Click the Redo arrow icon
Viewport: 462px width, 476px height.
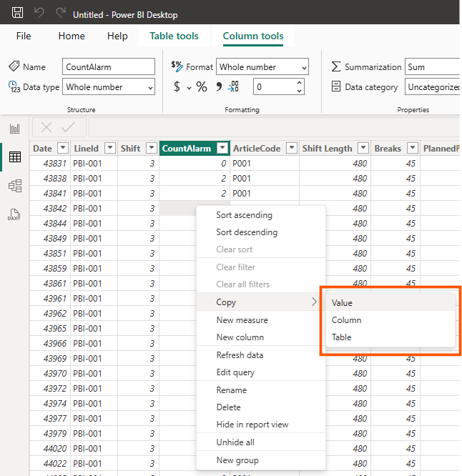pos(61,13)
